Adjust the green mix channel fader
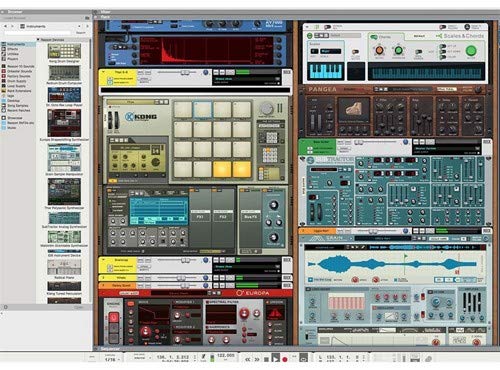This screenshot has height=370, width=500. (359, 142)
